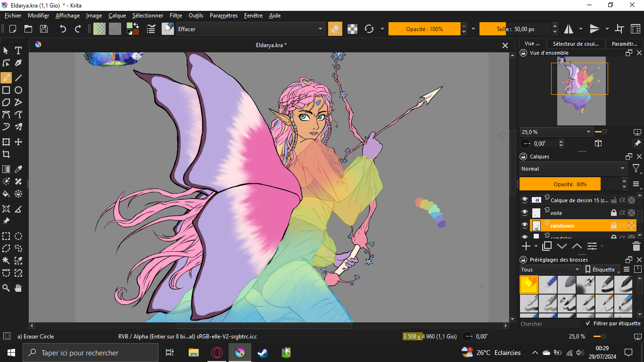Uncheck Filtrer par étiquette checkbox
Screen dimensions: 644x362
(x=587, y=323)
